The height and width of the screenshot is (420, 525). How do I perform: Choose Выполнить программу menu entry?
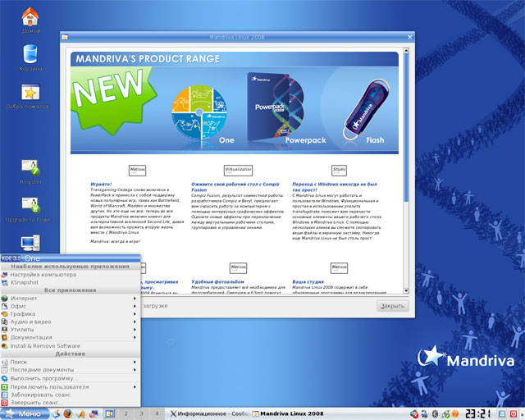[x=71, y=378]
